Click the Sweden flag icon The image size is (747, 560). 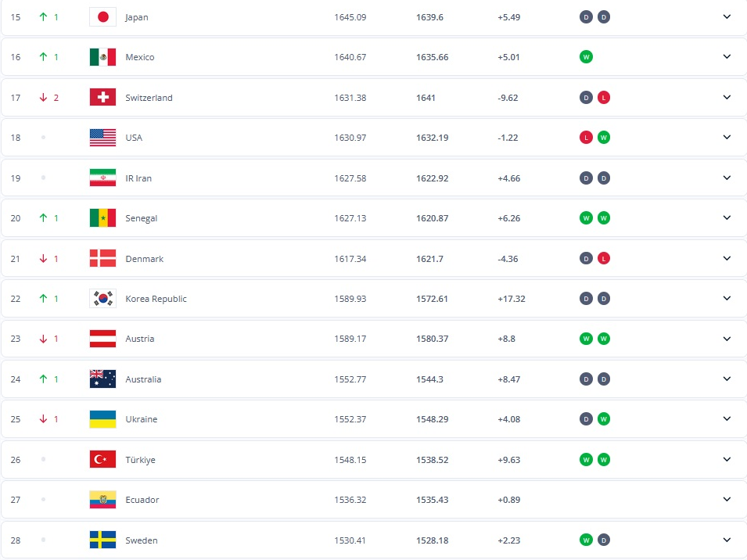coord(102,540)
